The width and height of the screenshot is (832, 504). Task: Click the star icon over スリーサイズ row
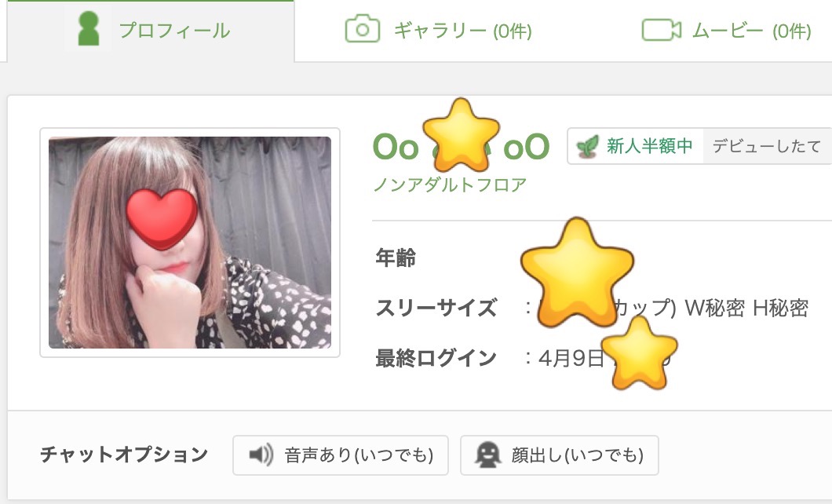(x=578, y=271)
